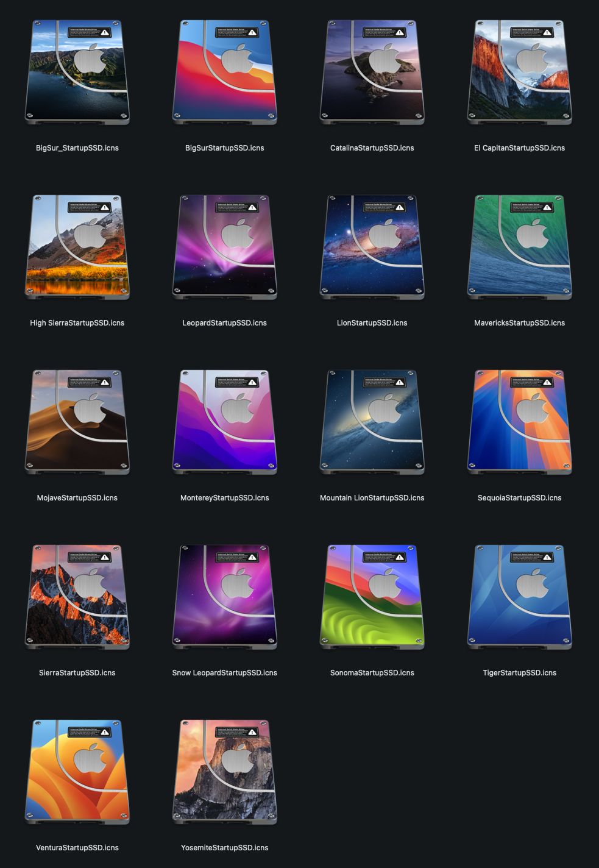This screenshot has width=599, height=868.
Task: Select the VenturaStartupSSD.icns label
Action: [77, 848]
